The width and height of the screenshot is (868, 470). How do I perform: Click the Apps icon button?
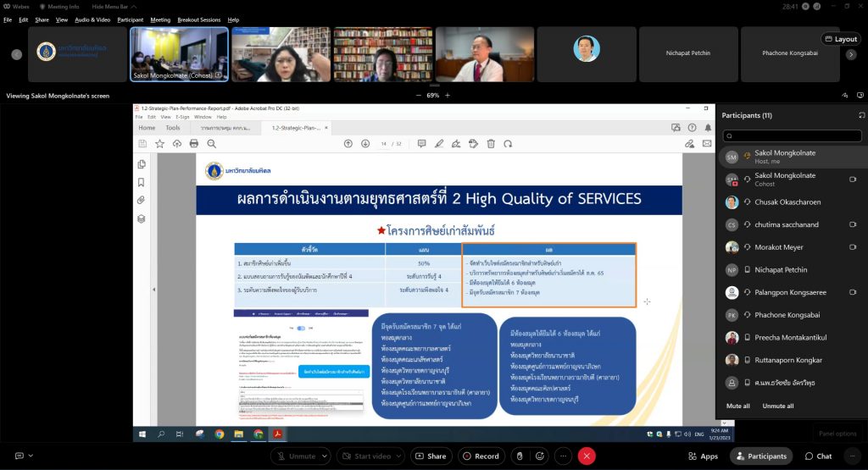703,456
